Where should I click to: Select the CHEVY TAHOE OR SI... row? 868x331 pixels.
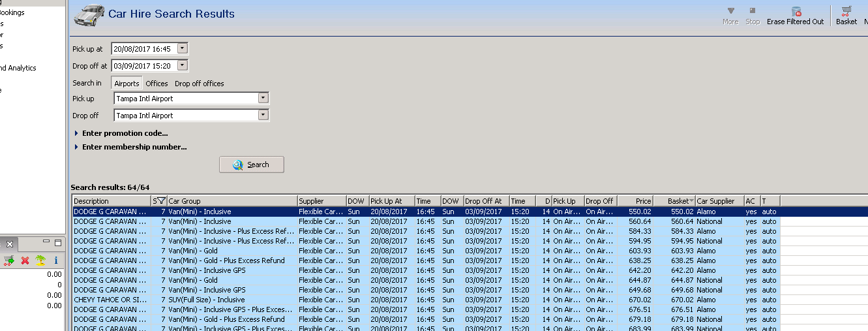(x=470, y=300)
